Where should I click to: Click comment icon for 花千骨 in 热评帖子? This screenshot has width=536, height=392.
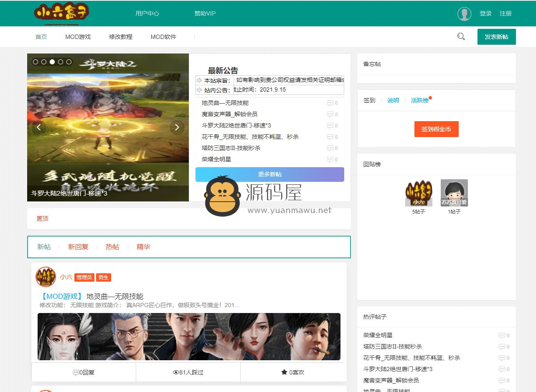point(502,358)
